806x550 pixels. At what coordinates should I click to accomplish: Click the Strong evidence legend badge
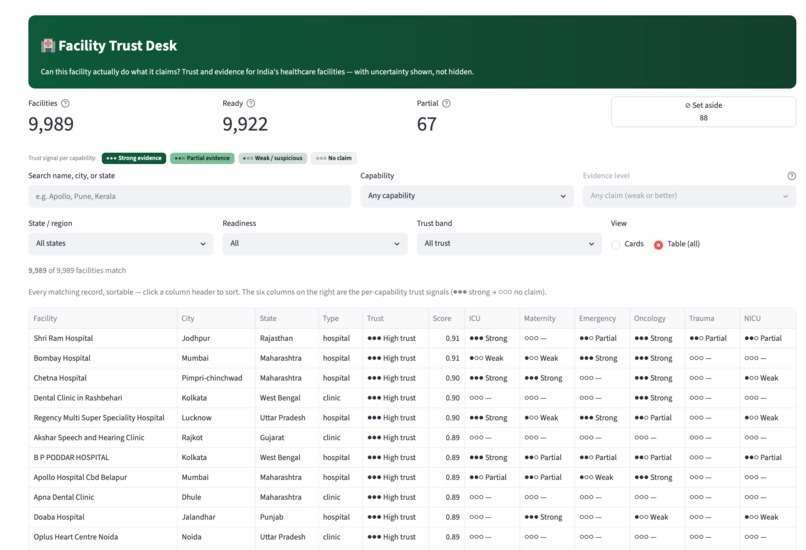(x=134, y=158)
